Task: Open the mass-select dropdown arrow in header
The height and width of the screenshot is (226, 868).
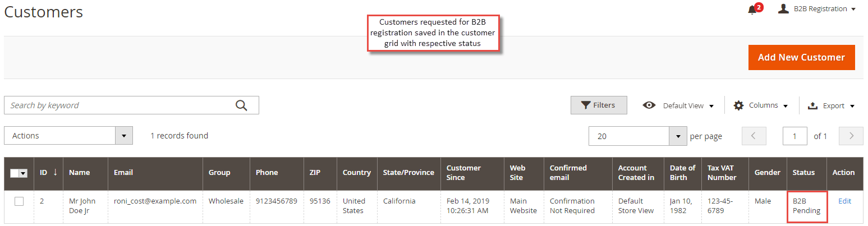Action: tap(24, 173)
